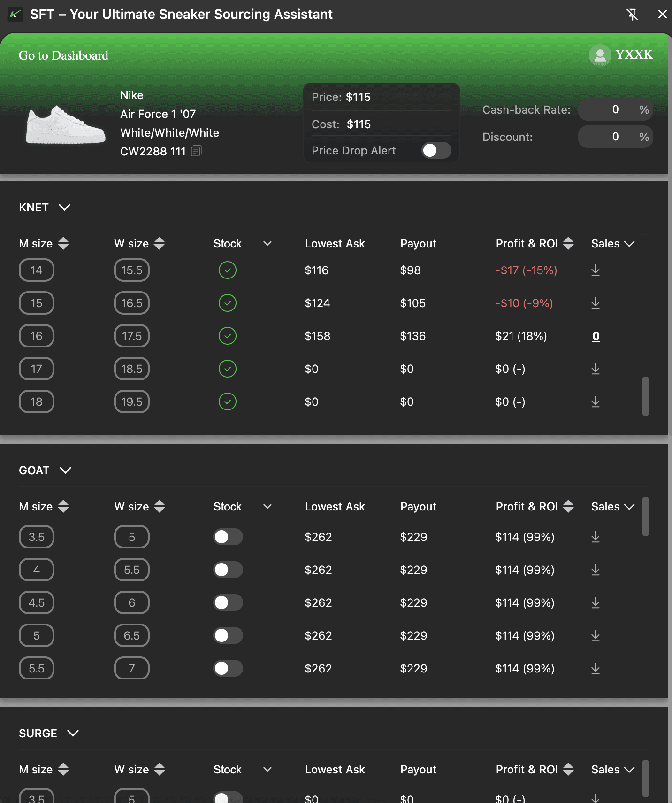
Task: Open the GOAT Sales dropdown
Action: click(x=629, y=506)
